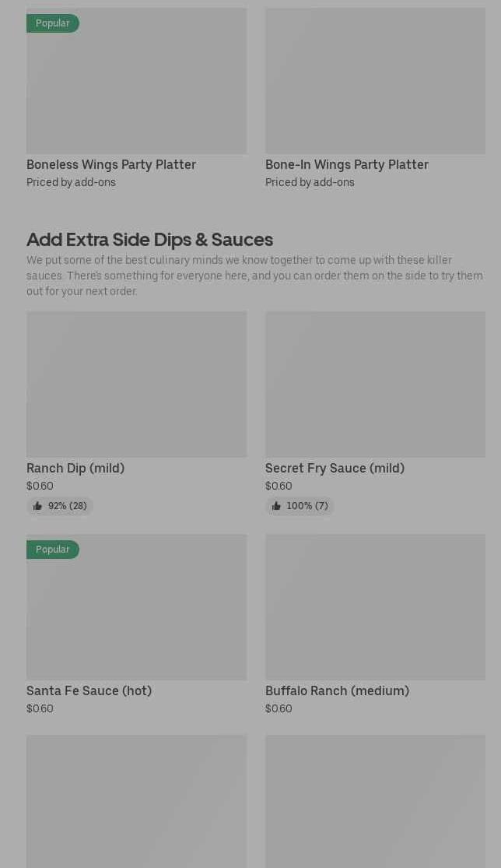Click Boneless Wings Party Platter title

(x=111, y=164)
